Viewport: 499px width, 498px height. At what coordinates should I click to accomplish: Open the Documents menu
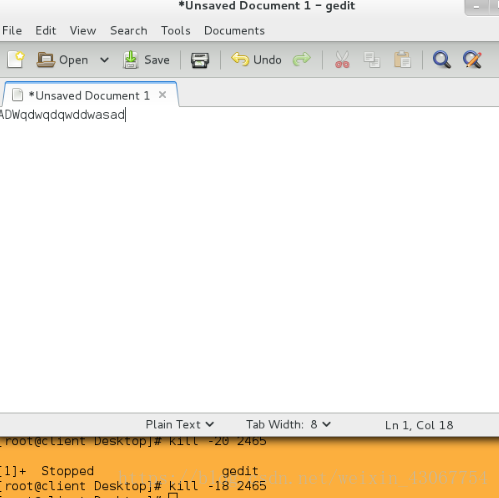(x=234, y=31)
